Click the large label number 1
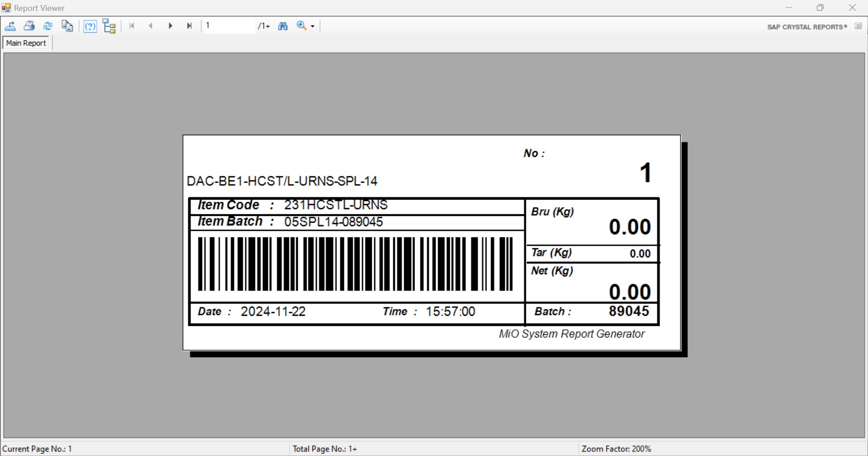Image resolution: width=868 pixels, height=456 pixels. [x=646, y=173]
